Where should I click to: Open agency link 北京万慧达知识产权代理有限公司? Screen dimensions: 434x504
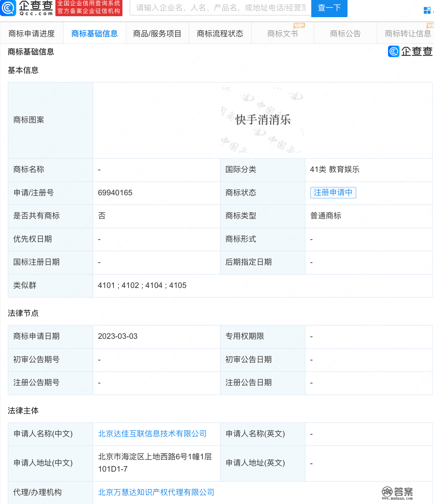point(156,492)
